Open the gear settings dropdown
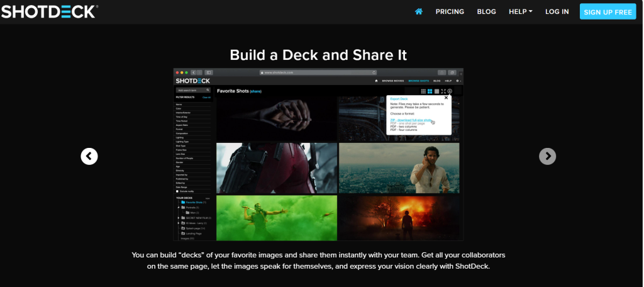644x287 pixels. tap(458, 81)
